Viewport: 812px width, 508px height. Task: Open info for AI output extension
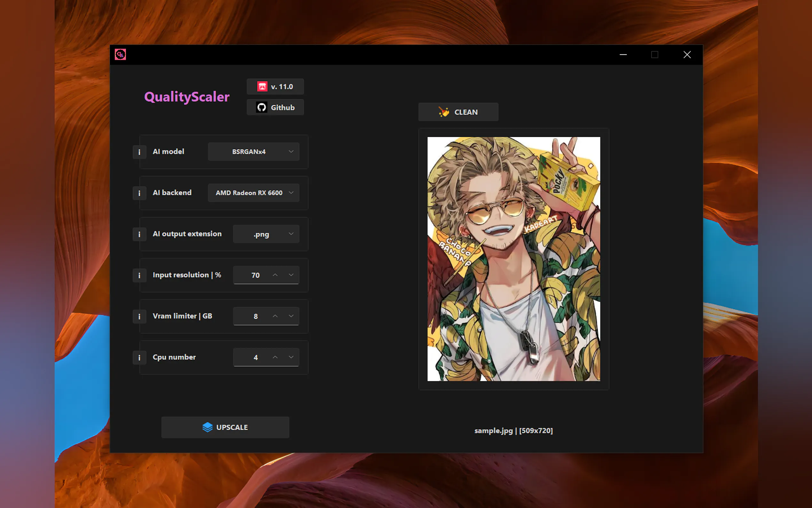click(x=139, y=234)
